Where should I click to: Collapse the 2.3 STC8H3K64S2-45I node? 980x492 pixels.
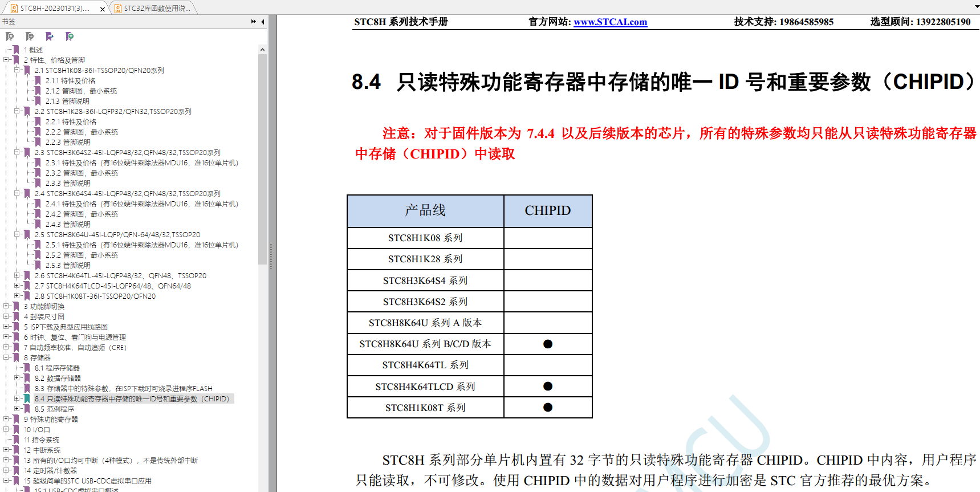point(17,152)
